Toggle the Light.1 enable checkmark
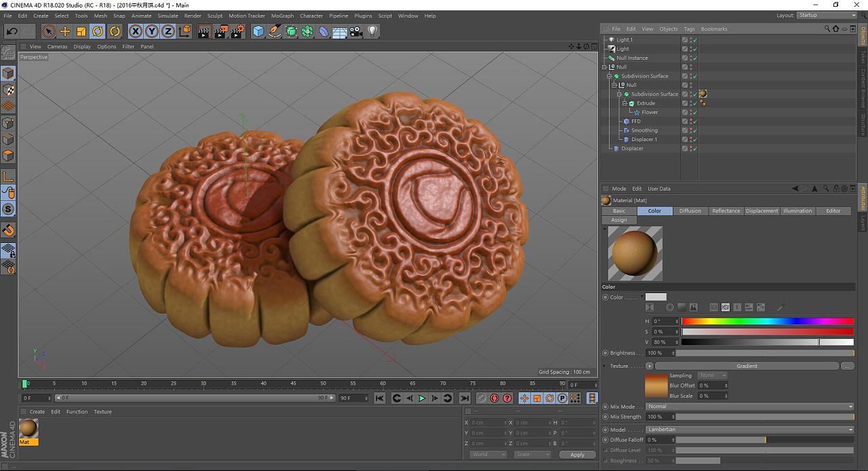This screenshot has height=471, width=868. click(x=695, y=40)
